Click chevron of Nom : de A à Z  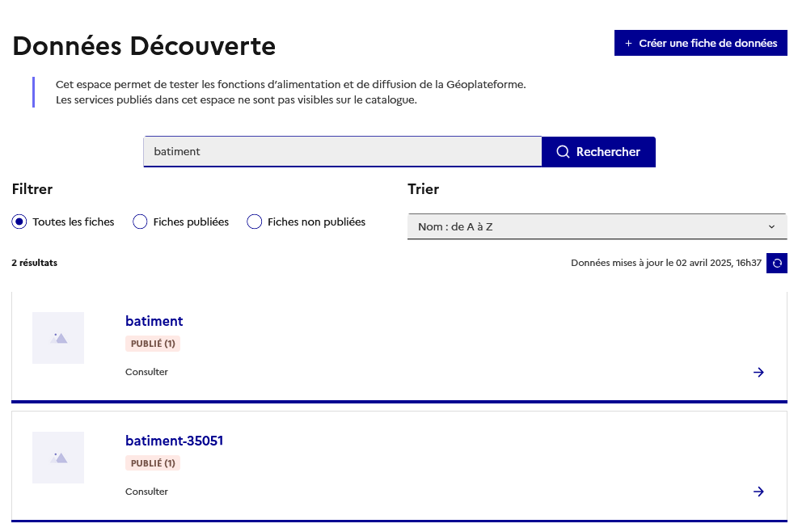771,227
